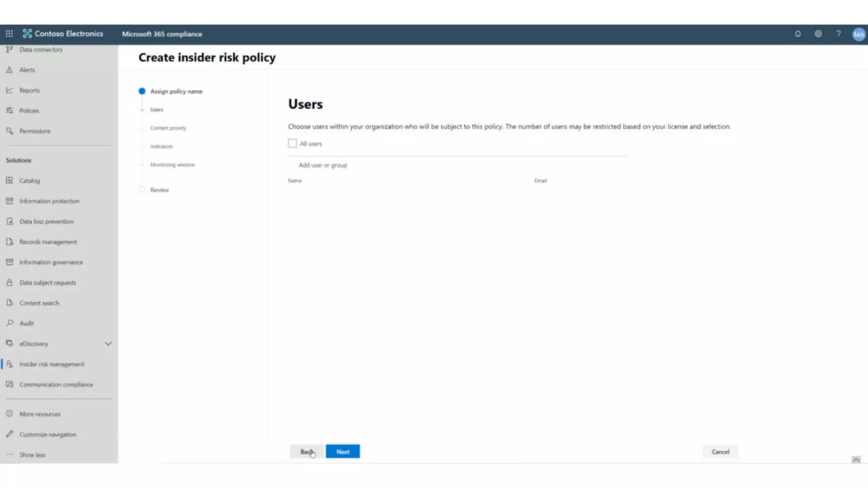Select the Review step radio circle
This screenshot has height=488, width=868.
(x=142, y=190)
